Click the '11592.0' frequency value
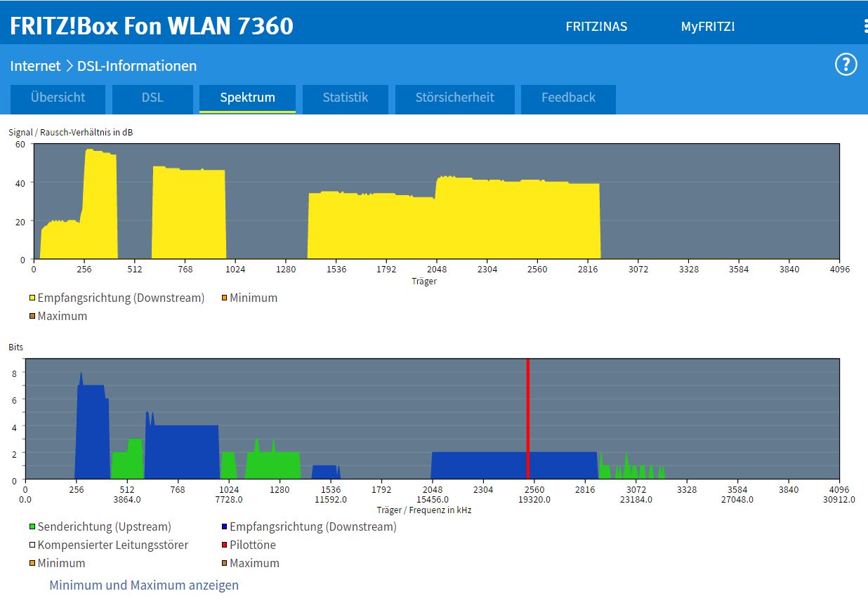This screenshot has width=868, height=603. [331, 500]
